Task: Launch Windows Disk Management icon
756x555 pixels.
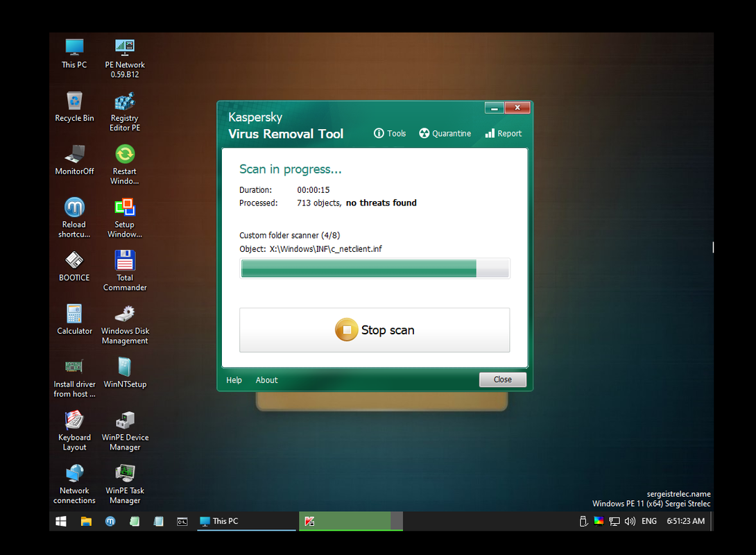Action: [x=124, y=325]
